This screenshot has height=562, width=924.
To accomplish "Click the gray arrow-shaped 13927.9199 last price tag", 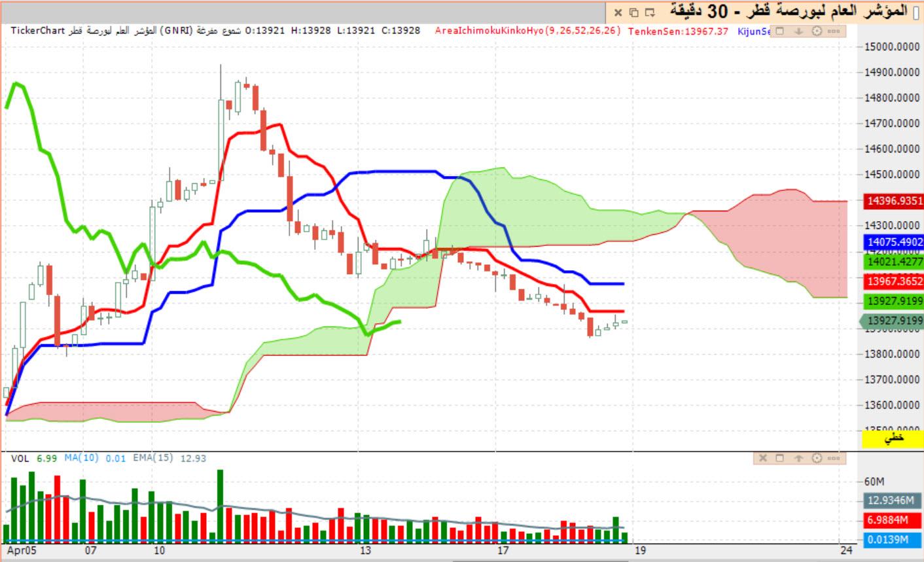I will [891, 321].
